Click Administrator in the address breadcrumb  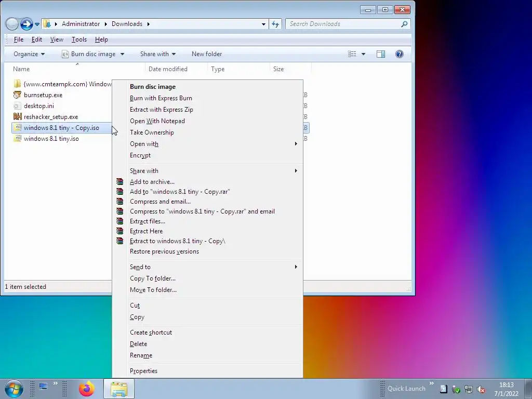[x=81, y=24]
